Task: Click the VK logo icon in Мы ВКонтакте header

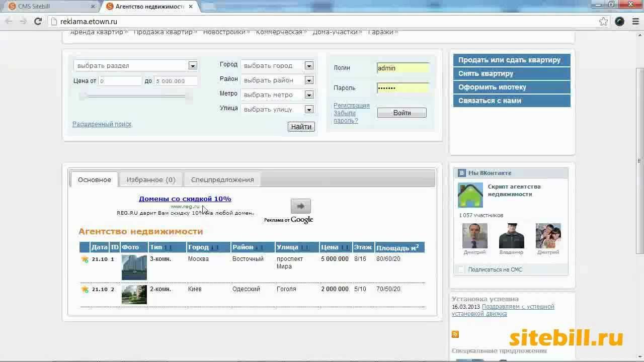Action: [x=462, y=173]
